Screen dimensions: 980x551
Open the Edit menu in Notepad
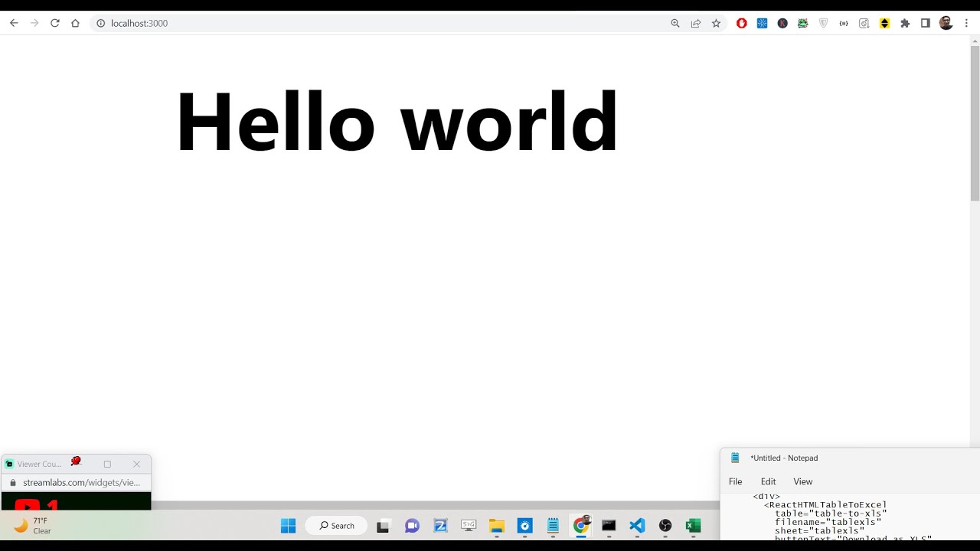(768, 481)
